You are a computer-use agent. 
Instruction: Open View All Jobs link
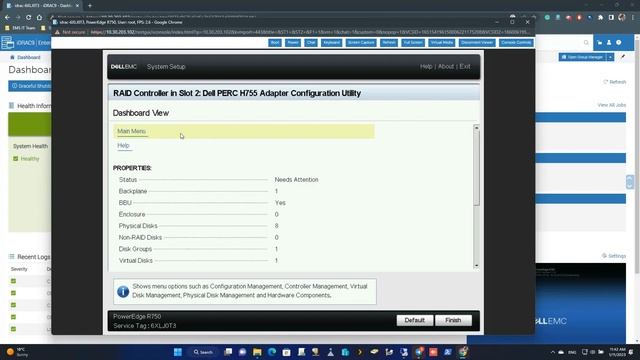pyautogui.click(x=611, y=105)
